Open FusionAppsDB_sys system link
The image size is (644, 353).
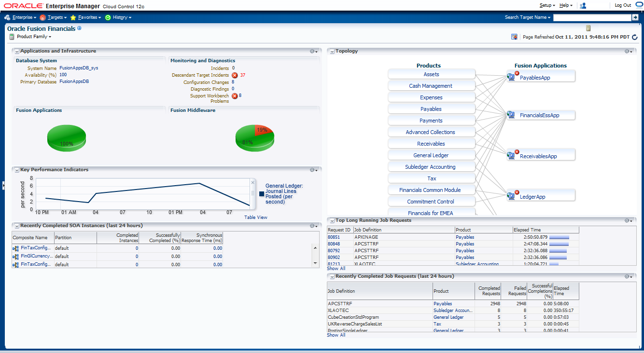[x=79, y=68]
